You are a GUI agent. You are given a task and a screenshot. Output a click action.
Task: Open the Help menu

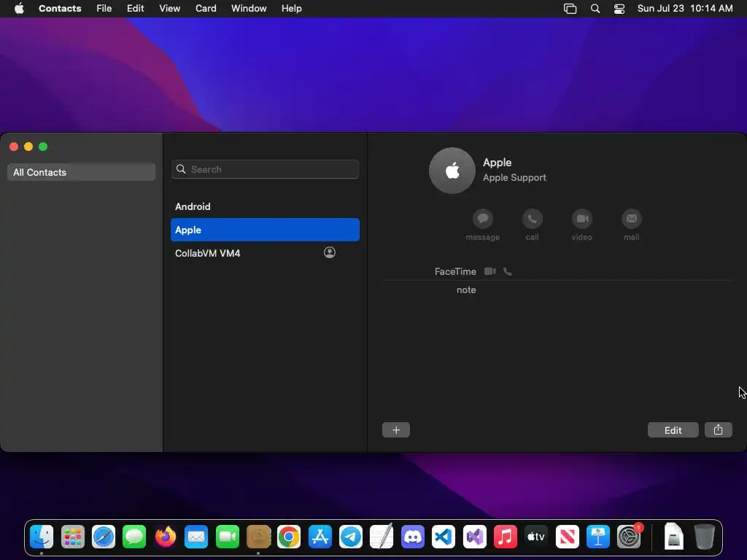pos(292,9)
